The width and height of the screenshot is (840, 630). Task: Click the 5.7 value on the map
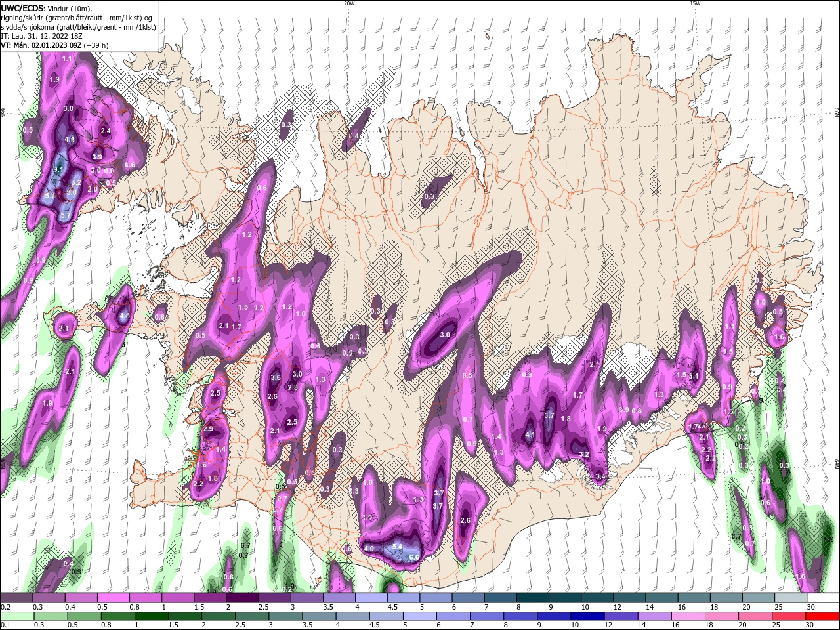click(x=65, y=215)
